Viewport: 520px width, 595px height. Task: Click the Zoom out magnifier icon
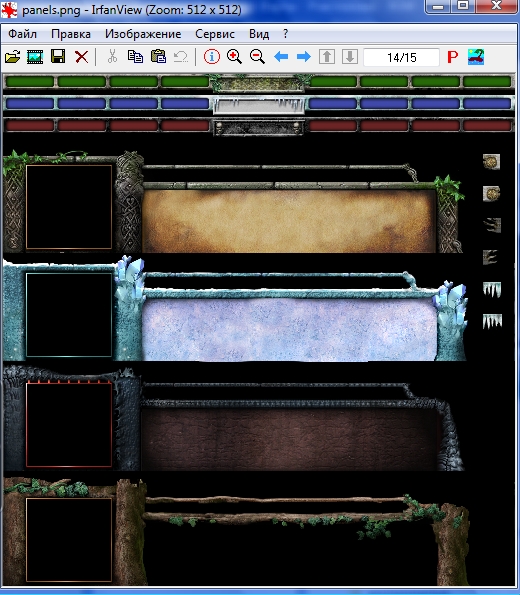[257, 57]
